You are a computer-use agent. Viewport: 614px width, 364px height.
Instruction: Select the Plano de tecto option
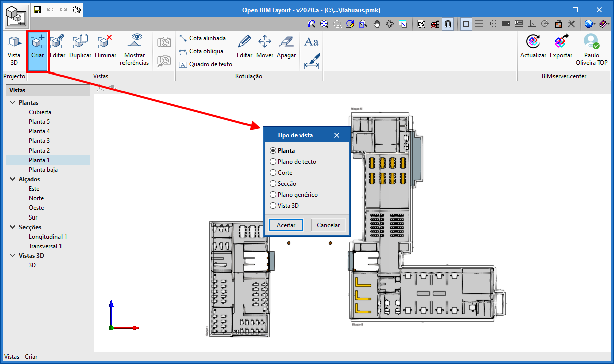pos(273,161)
